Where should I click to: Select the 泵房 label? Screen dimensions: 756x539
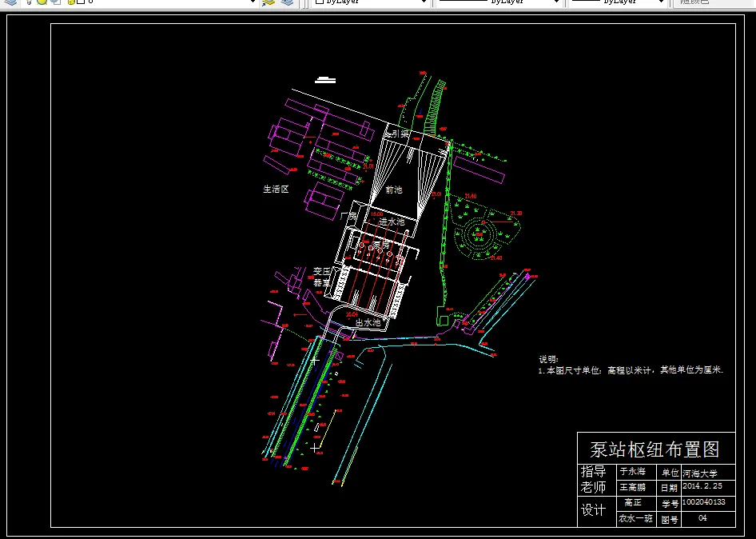[380, 246]
